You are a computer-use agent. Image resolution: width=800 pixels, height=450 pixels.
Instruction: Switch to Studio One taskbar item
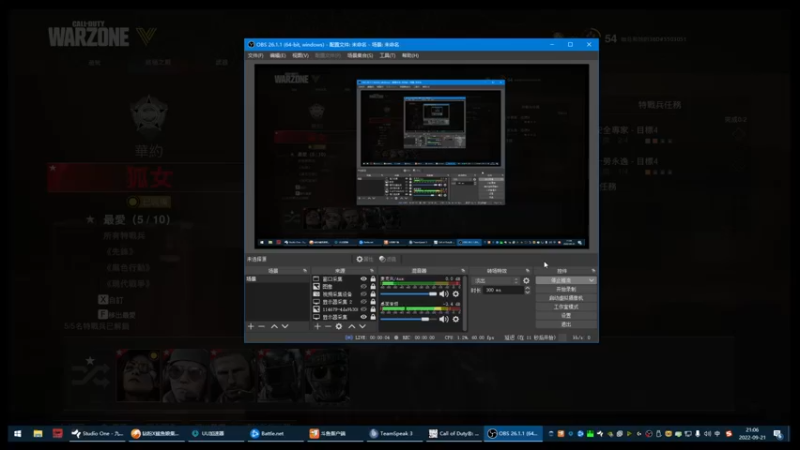point(97,434)
